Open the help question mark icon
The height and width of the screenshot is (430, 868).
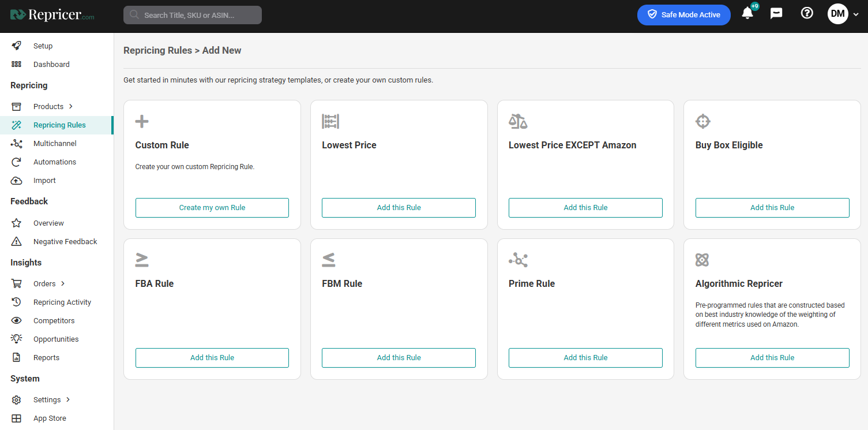point(807,13)
